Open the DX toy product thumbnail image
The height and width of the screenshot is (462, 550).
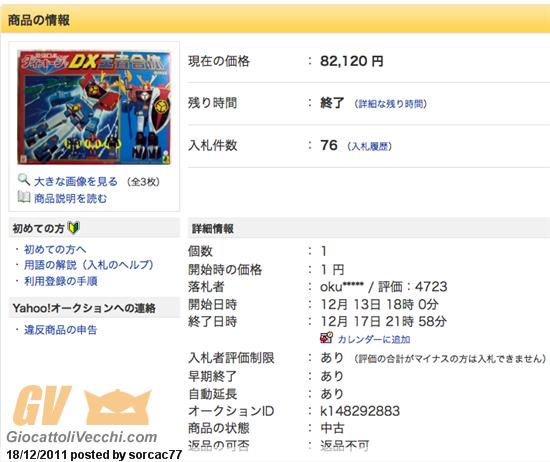94,107
